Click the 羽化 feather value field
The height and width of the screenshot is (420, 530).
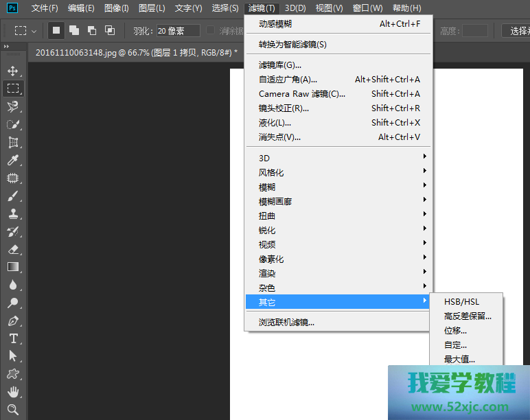(x=177, y=31)
